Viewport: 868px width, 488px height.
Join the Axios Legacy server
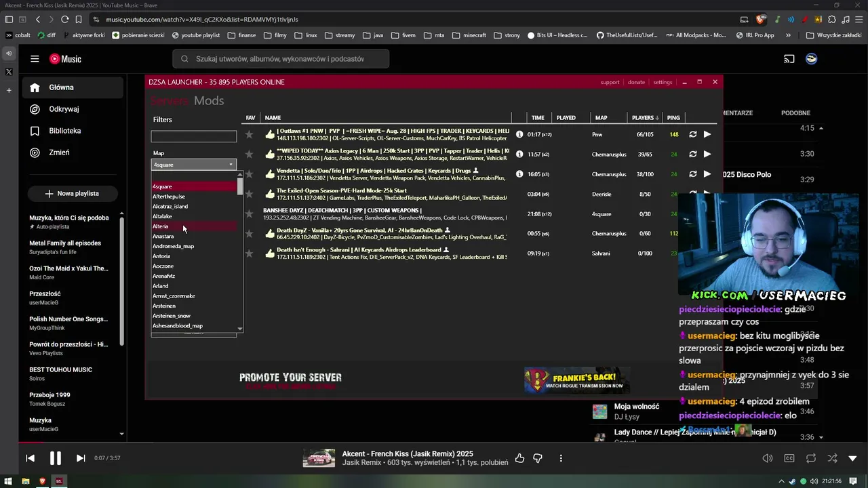click(x=707, y=154)
